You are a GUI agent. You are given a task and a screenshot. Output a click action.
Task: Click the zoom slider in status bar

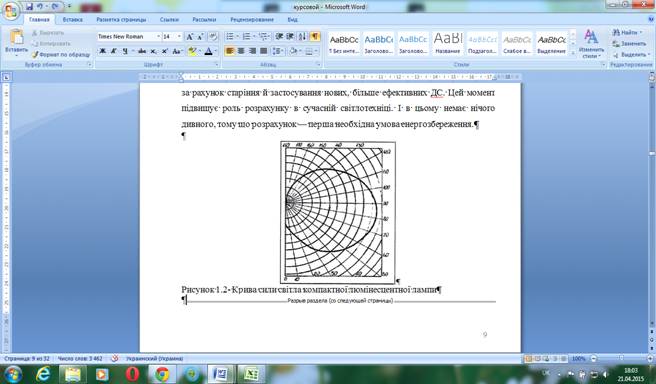pyautogui.click(x=621, y=358)
